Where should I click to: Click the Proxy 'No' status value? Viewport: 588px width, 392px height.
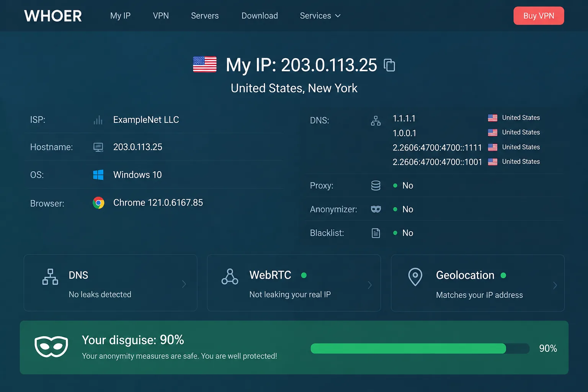pos(408,186)
